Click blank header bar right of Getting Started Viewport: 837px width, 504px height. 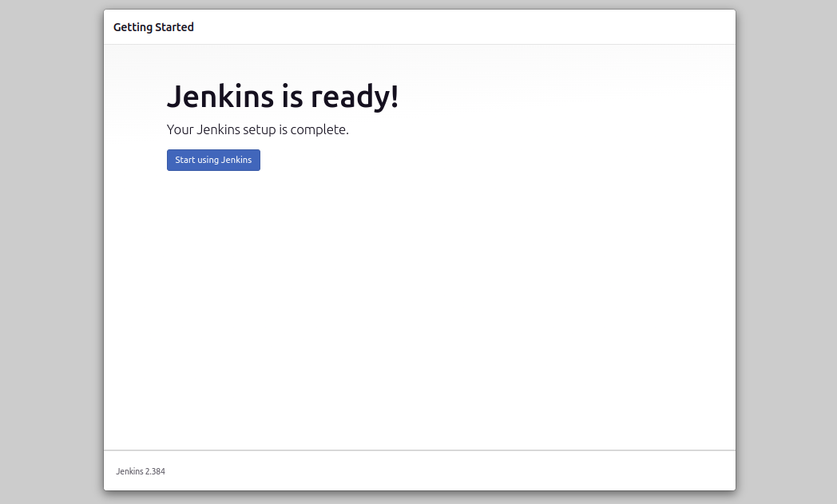coord(479,27)
